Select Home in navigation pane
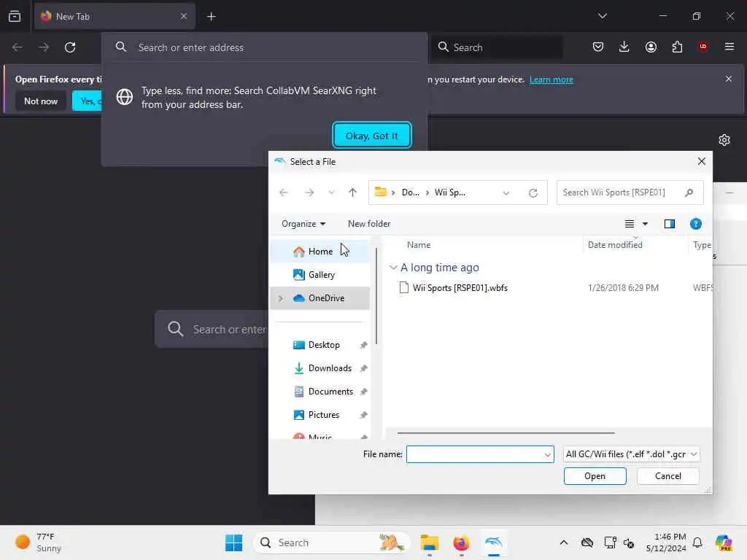This screenshot has width=747, height=560. pyautogui.click(x=320, y=252)
